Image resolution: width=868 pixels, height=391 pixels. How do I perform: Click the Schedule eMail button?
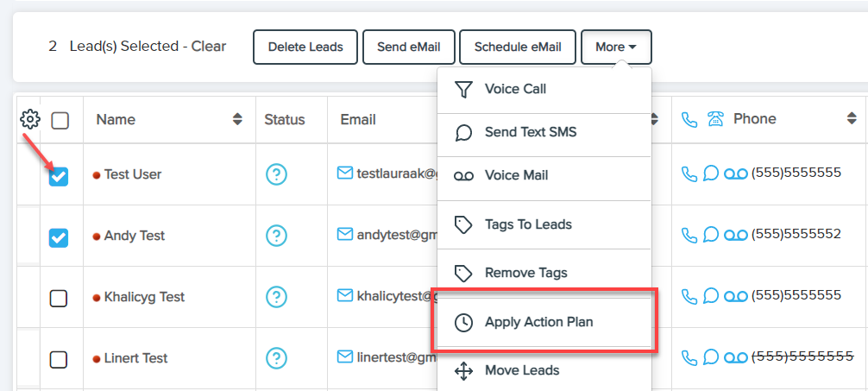[x=517, y=47]
